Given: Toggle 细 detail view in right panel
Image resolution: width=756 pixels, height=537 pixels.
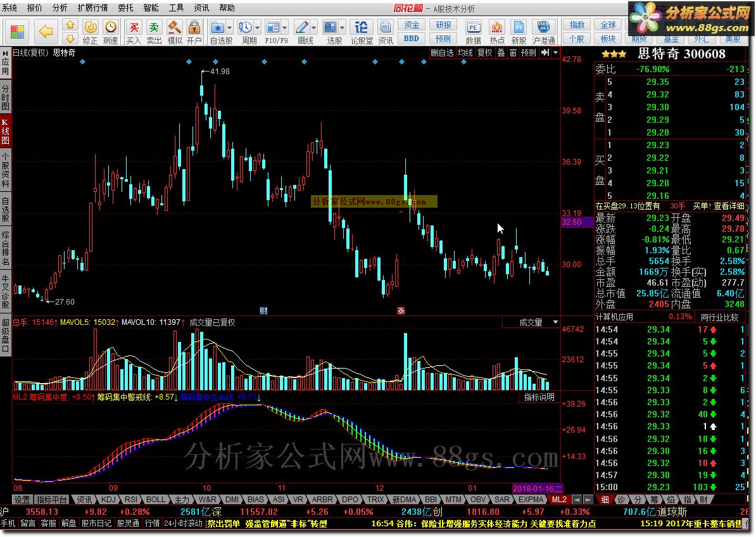Looking at the screenshot, I should [x=605, y=500].
